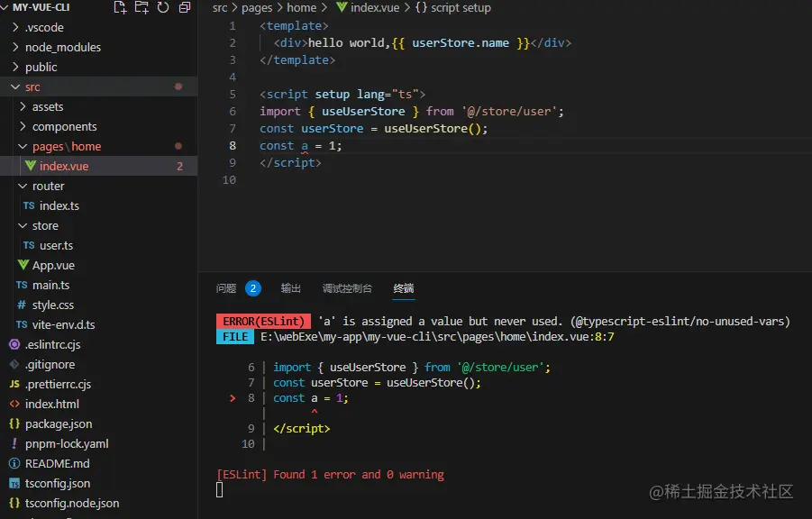812x519 pixels.
Task: Switch to the 问题 (Problems) panel tab
Action: pyautogui.click(x=226, y=288)
